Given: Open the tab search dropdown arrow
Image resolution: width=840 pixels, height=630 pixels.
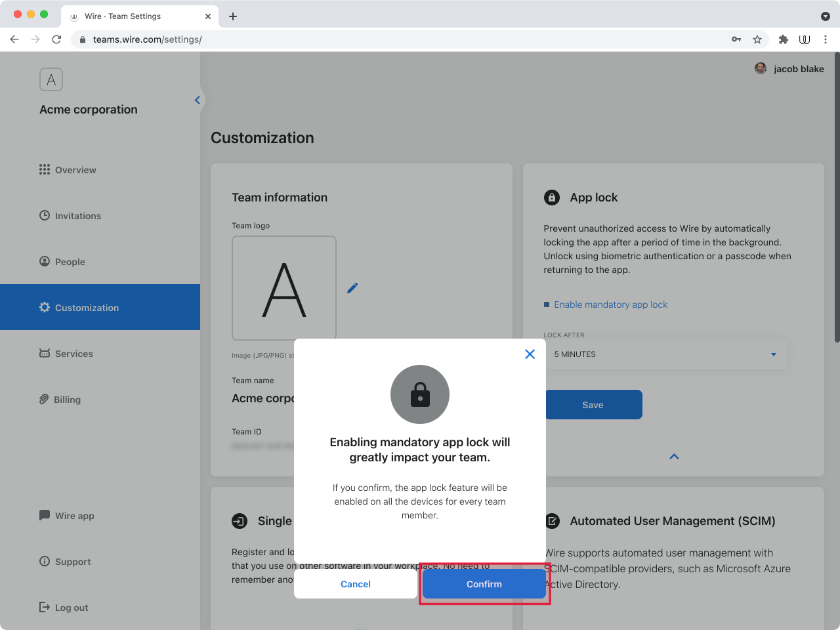Looking at the screenshot, I should [x=826, y=16].
